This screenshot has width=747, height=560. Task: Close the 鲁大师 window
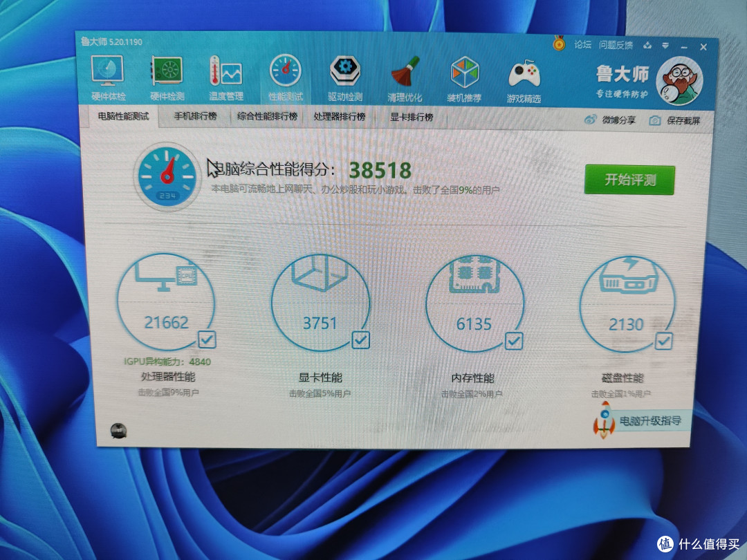tap(703, 47)
